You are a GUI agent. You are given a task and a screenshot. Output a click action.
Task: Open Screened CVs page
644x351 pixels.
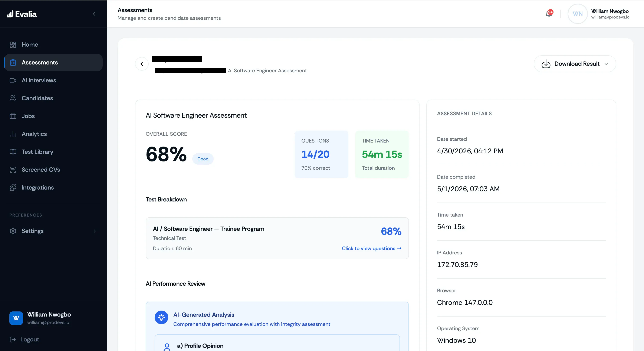pyautogui.click(x=53, y=170)
